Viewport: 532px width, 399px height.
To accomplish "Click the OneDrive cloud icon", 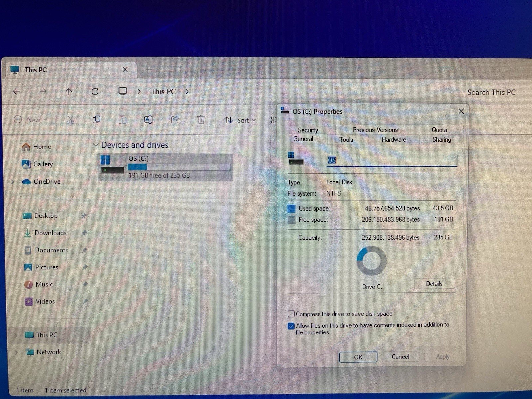I will tap(26, 181).
